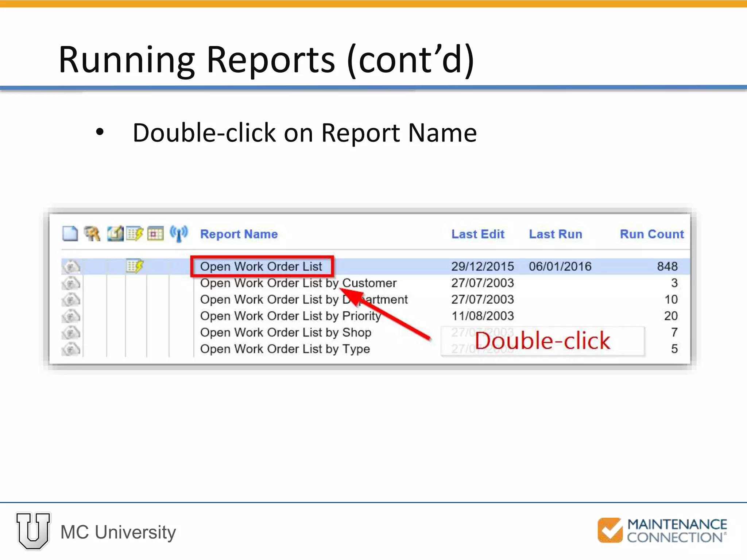747x560 pixels.
Task: Click the 29/12/2015 last edit date
Action: [483, 267]
